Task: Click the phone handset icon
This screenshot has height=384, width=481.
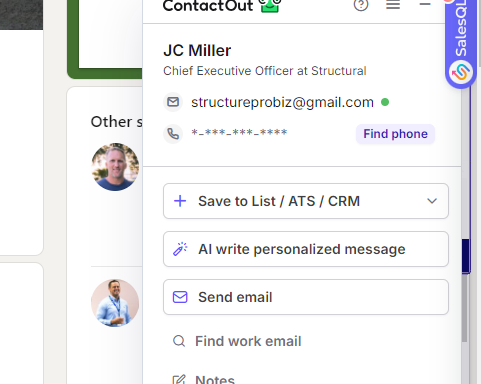Action: click(x=173, y=134)
